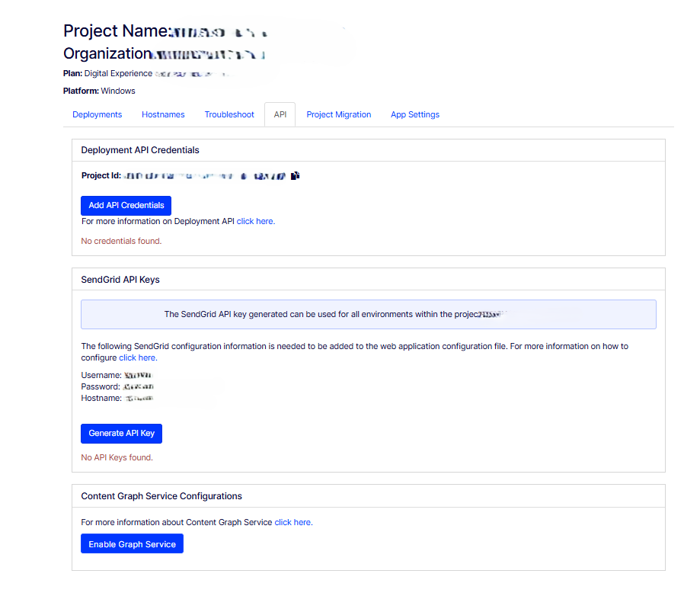Open the Project Migration tab

(x=338, y=114)
